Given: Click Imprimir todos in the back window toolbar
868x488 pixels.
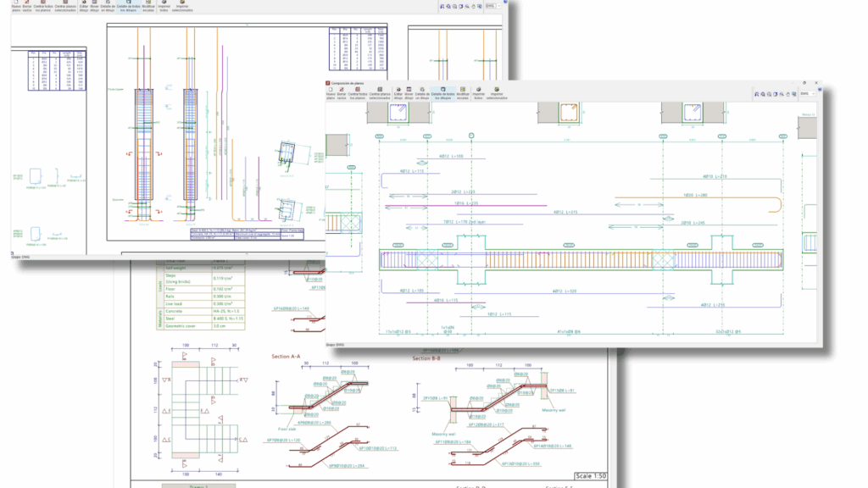Looking at the screenshot, I should tap(164, 6).
